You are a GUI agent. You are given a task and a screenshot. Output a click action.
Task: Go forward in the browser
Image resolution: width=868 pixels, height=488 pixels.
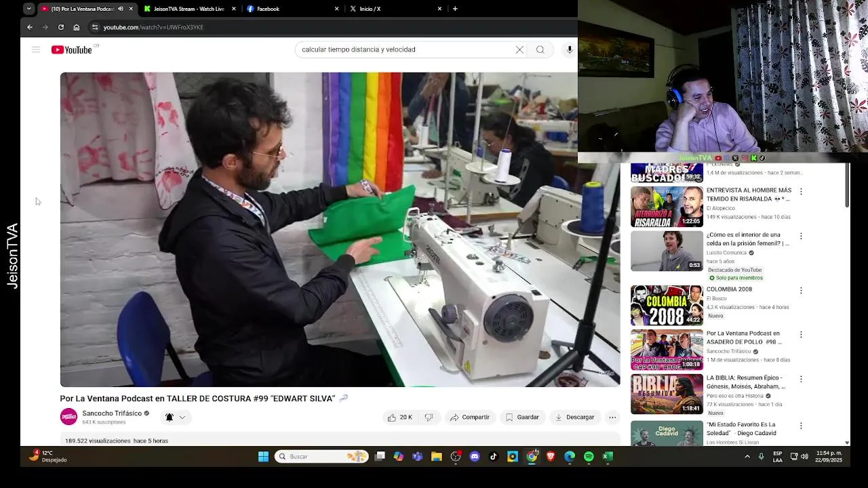click(45, 27)
